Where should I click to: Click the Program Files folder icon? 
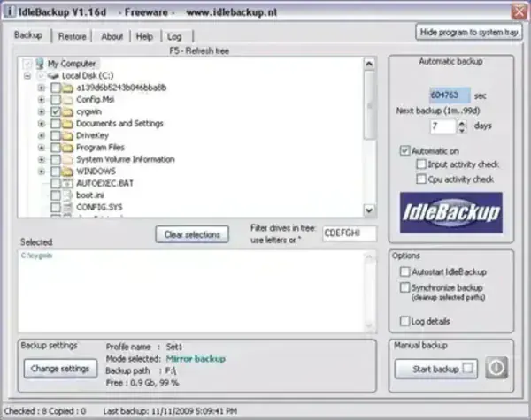pyautogui.click(x=68, y=148)
